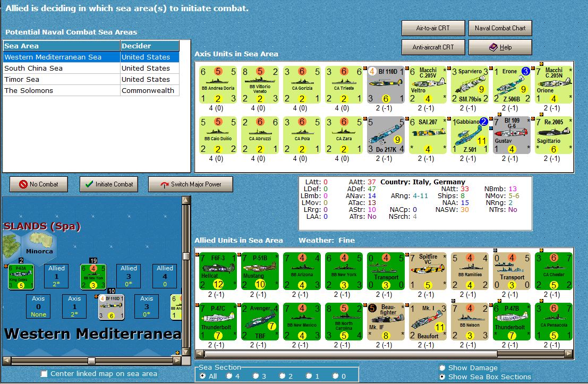Click the Axis 0 None sea box
Screen dimensions: 588x384
click(38, 306)
